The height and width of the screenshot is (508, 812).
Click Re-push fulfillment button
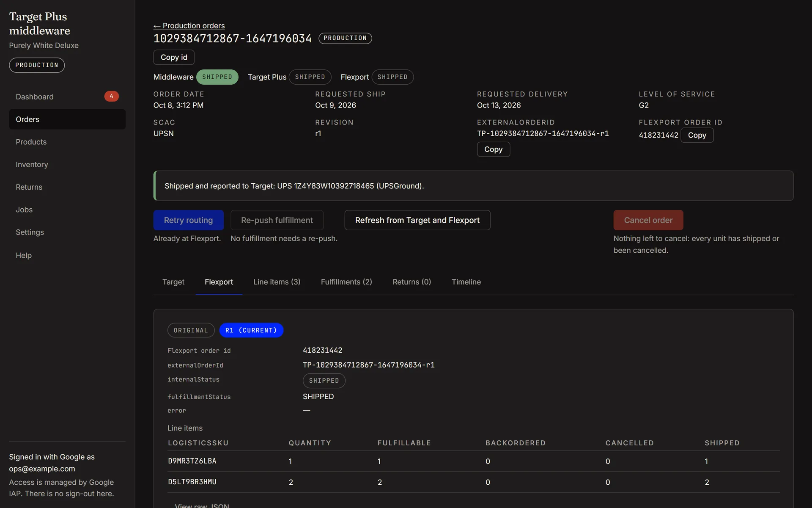coord(277,220)
